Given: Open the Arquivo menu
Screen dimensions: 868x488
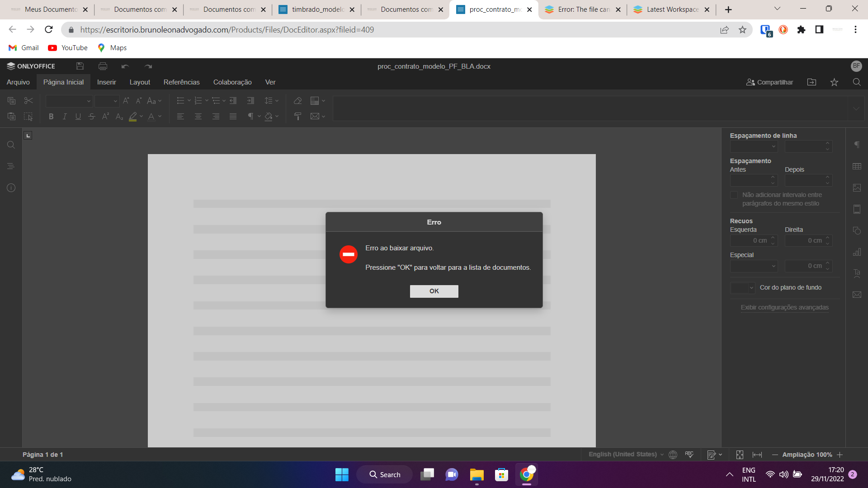Looking at the screenshot, I should coord(18,82).
